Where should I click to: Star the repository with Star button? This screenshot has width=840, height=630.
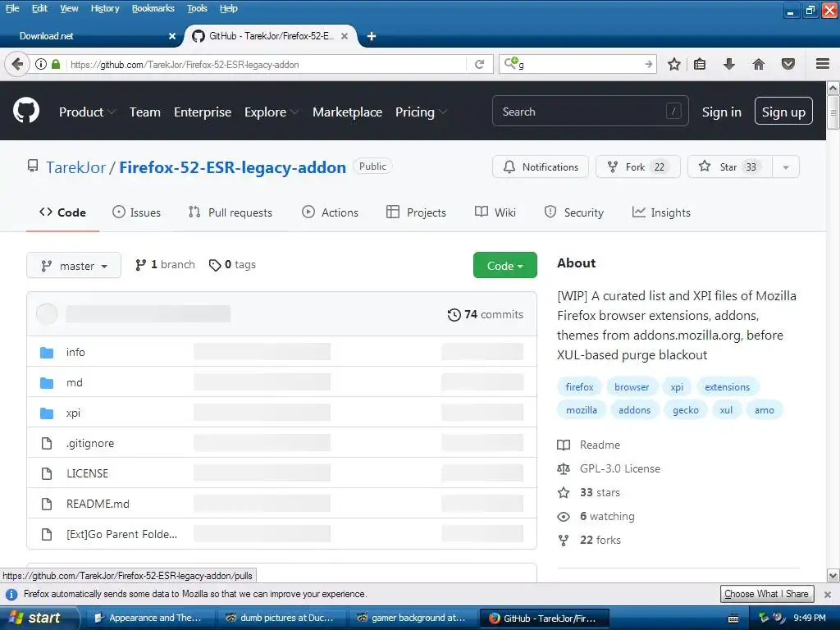(729, 167)
